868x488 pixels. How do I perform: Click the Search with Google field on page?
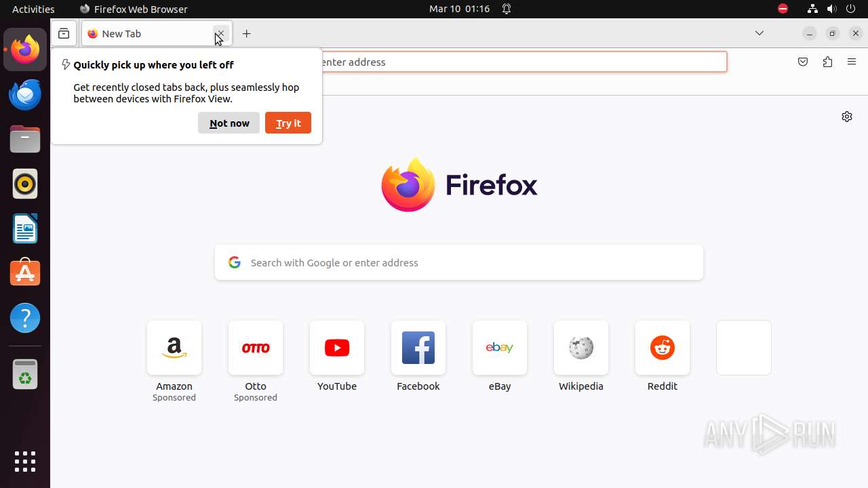[459, 262]
